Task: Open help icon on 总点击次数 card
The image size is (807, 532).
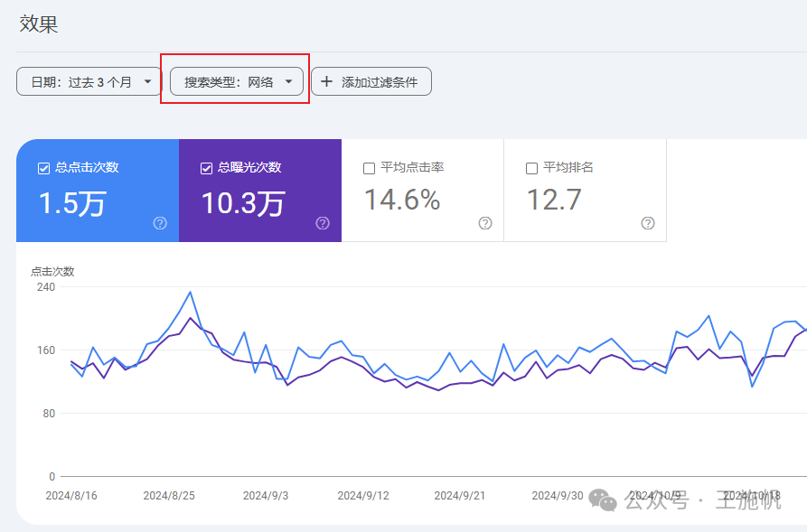Action: tap(160, 223)
